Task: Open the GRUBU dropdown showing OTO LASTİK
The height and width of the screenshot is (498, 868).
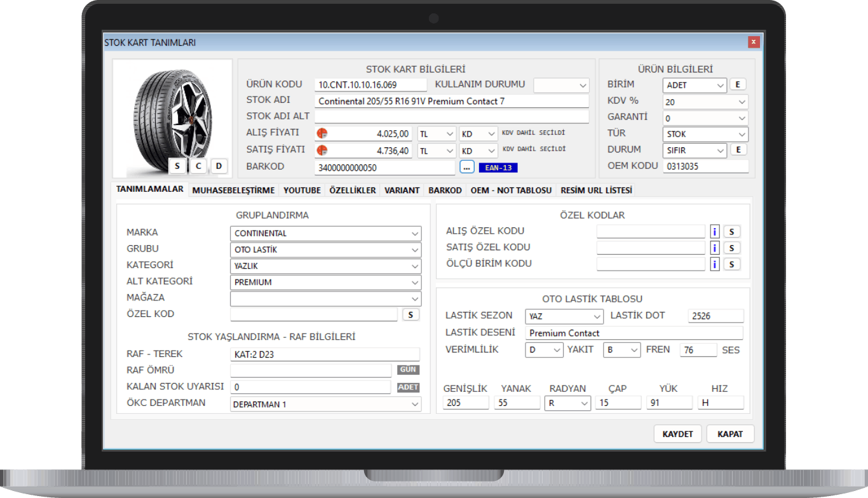Action: click(325, 250)
